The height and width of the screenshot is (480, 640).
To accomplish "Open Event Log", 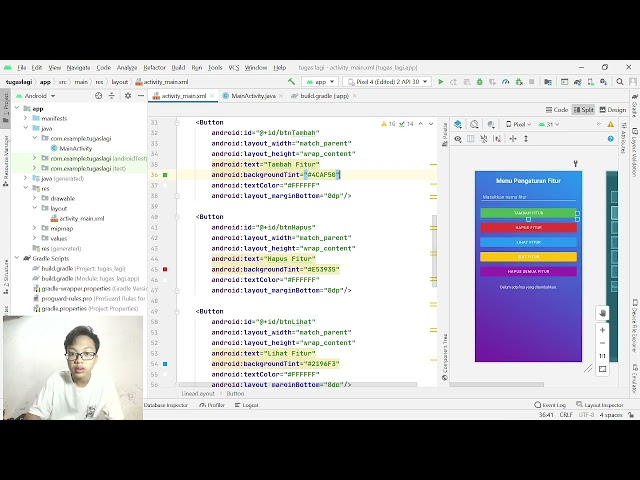I will point(550,405).
